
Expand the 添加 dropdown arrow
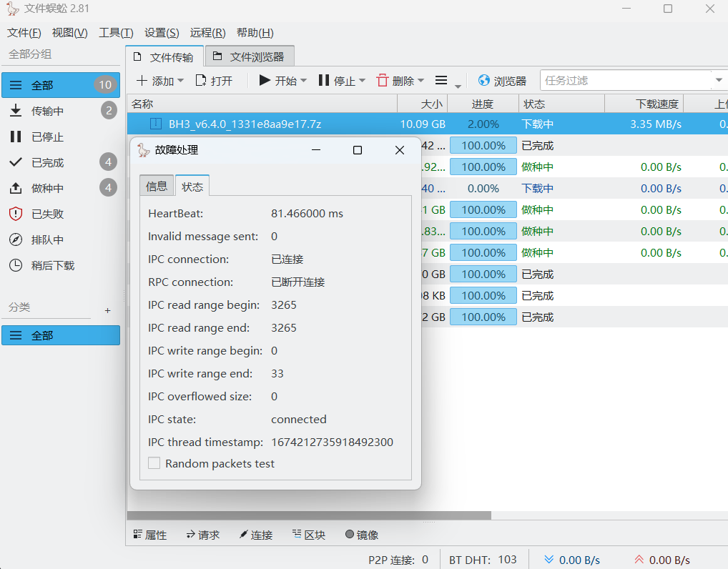[x=181, y=81]
